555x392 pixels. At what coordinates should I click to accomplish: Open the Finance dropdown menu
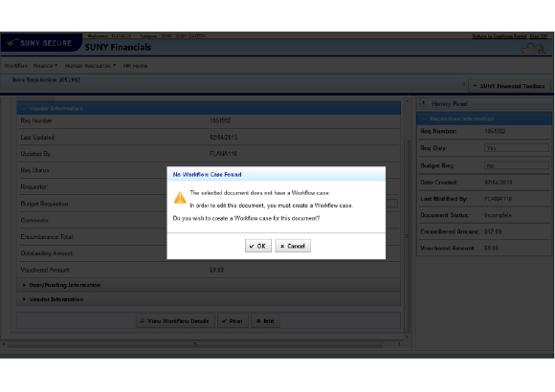point(45,66)
